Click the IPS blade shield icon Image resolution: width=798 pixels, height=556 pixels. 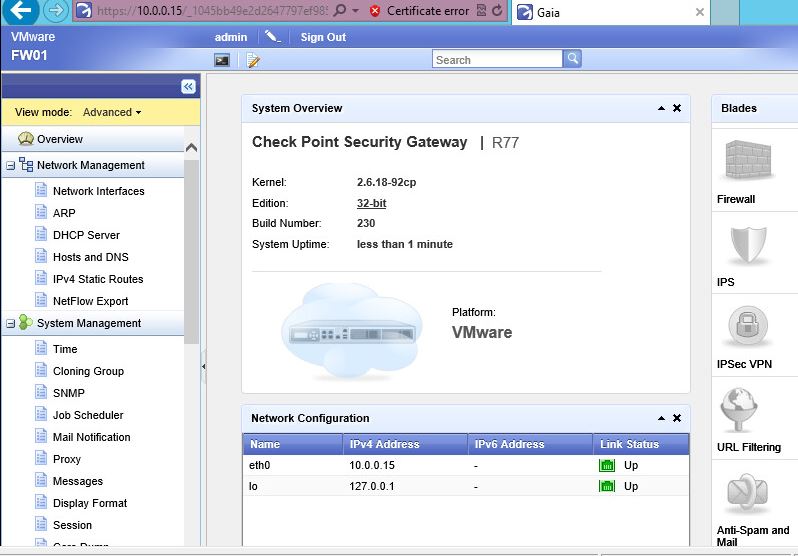(x=748, y=244)
